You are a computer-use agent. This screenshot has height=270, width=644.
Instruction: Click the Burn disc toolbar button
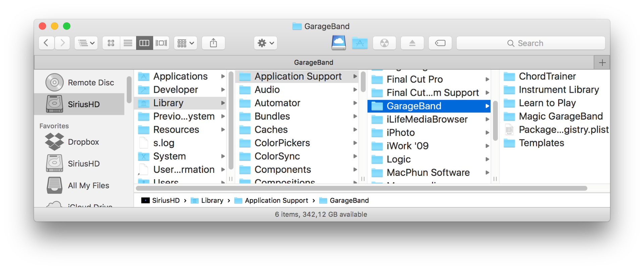(384, 43)
